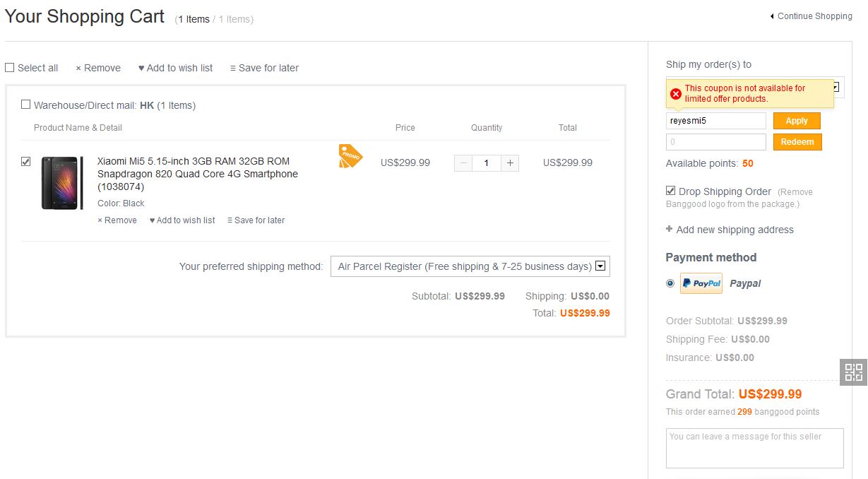The height and width of the screenshot is (479, 868).
Task: Remove the Xiaomi Mi5 item from cart
Action: [x=117, y=220]
